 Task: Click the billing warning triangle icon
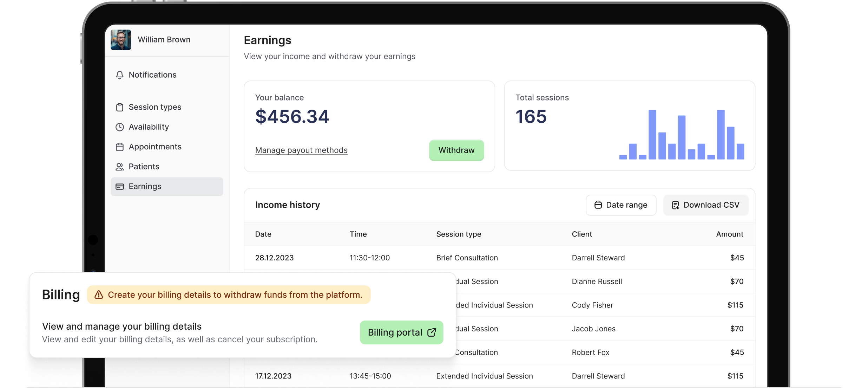[99, 295]
